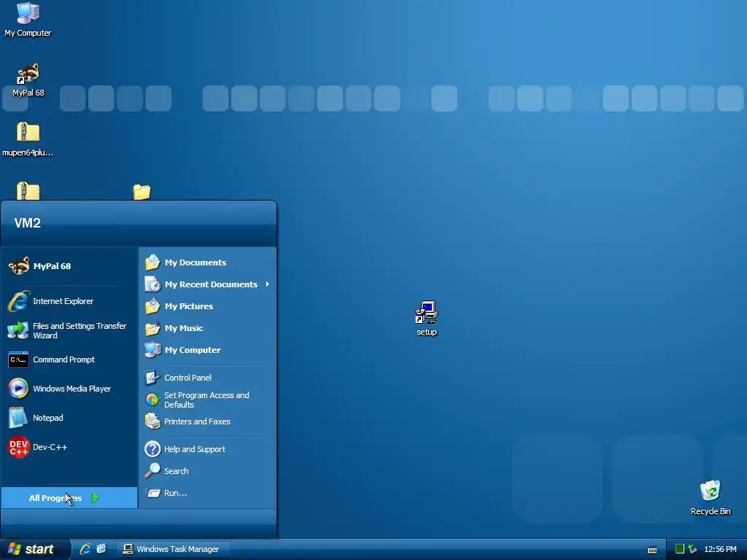Image resolution: width=747 pixels, height=560 pixels.
Task: Click the network connection tray icon
Action: click(693, 549)
